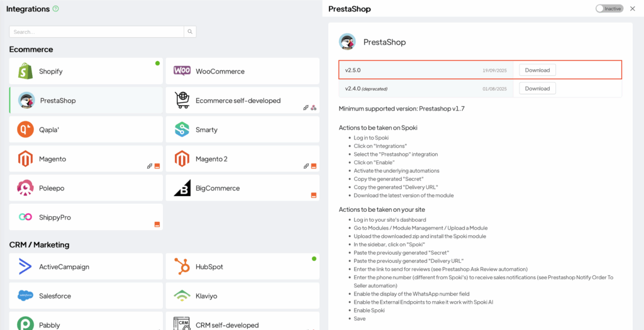This screenshot has width=644, height=330.
Task: Select the ActiveCampaign integration
Action: pos(86,267)
